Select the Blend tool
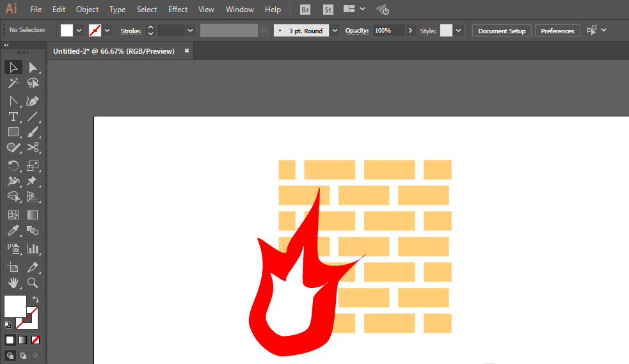This screenshot has width=629, height=364. (x=33, y=230)
